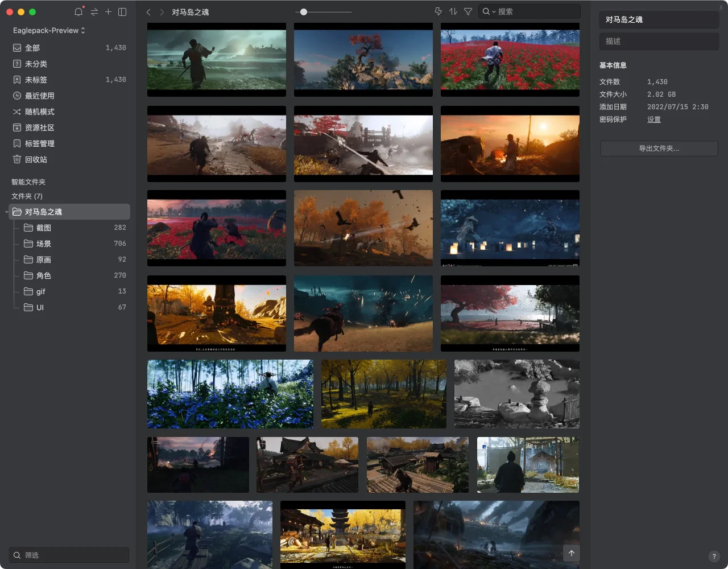728x569 pixels.
Task: Select thumbnail of horseman amid sparks and explosions
Action: click(363, 314)
